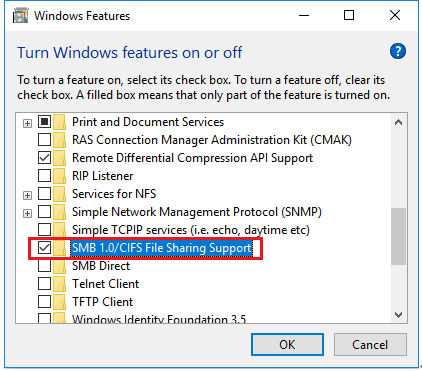Click folder icon beside Telnet Client

[60, 284]
